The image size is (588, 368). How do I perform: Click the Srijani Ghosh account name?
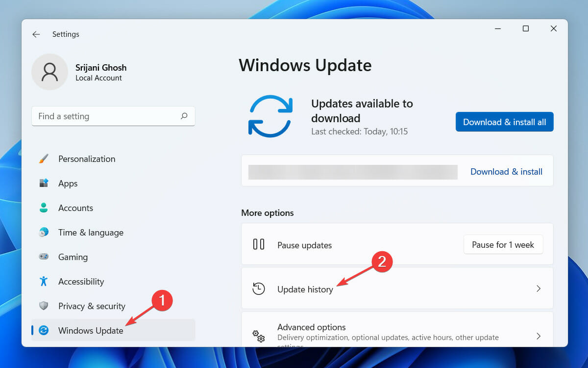[x=101, y=68]
